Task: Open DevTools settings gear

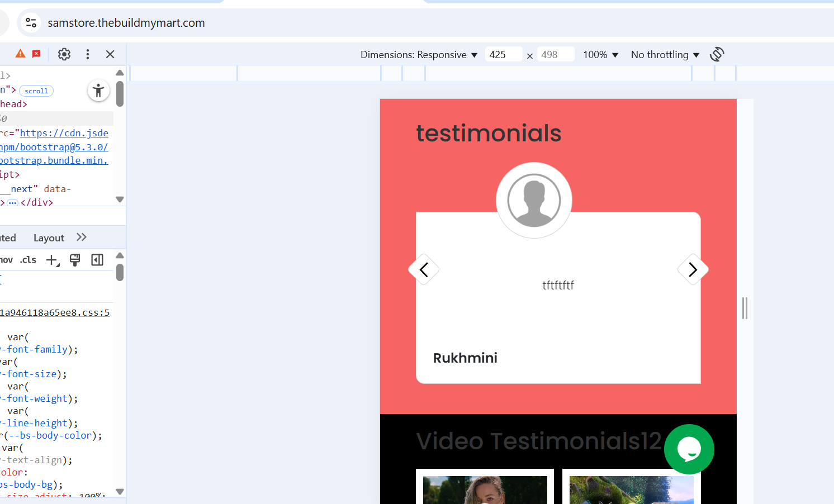Action: tap(64, 54)
